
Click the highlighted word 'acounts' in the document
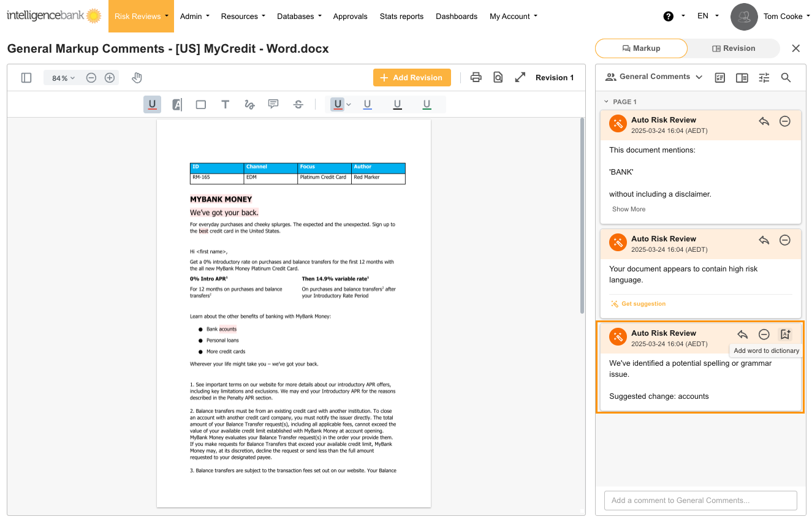click(x=228, y=329)
